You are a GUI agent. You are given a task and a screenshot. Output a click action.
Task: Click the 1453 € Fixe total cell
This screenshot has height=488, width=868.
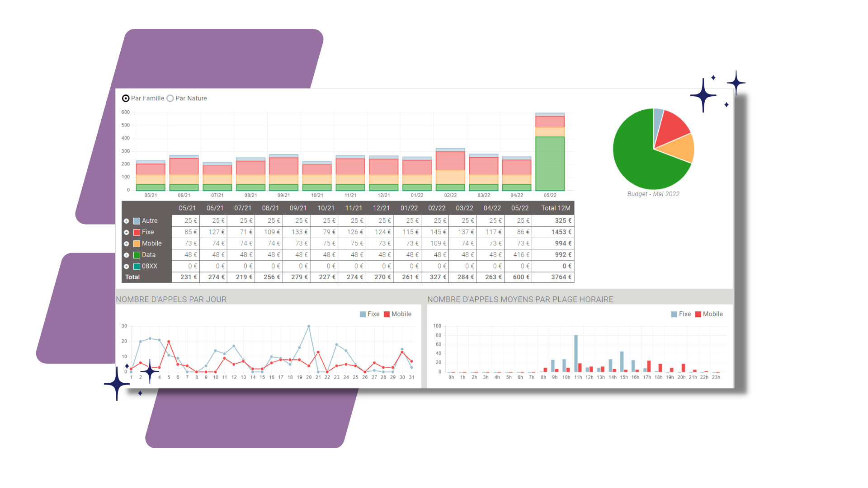pyautogui.click(x=553, y=232)
